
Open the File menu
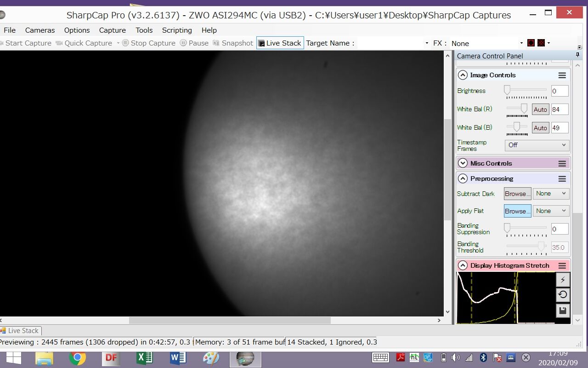[10, 30]
